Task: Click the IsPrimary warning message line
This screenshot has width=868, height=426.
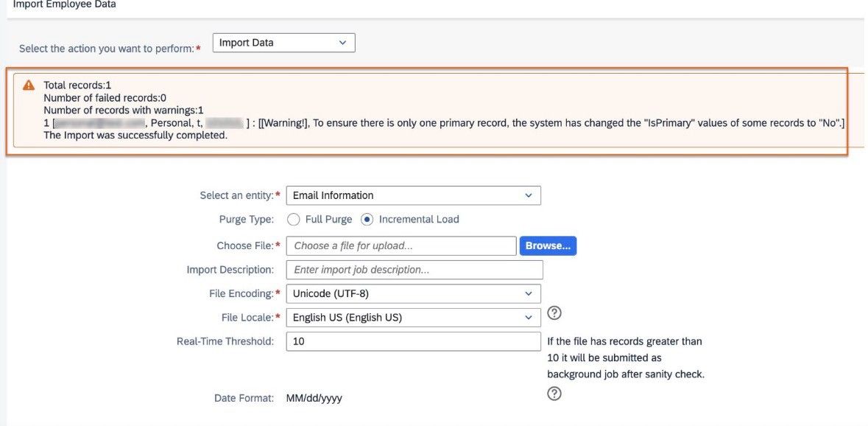Action: click(444, 122)
